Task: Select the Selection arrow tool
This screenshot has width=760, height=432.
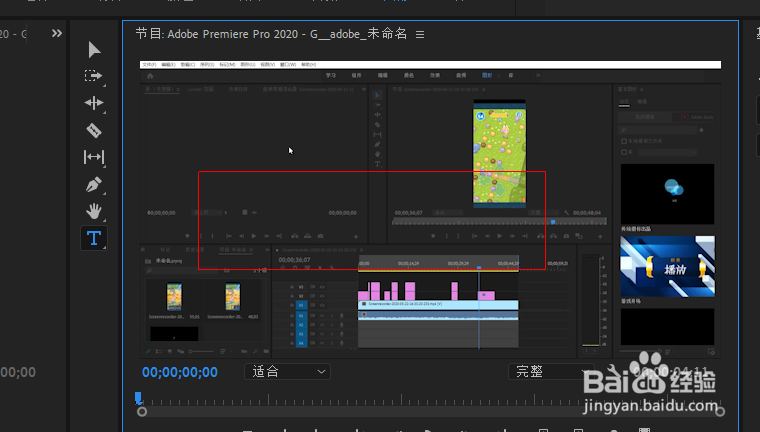Action: [x=94, y=49]
